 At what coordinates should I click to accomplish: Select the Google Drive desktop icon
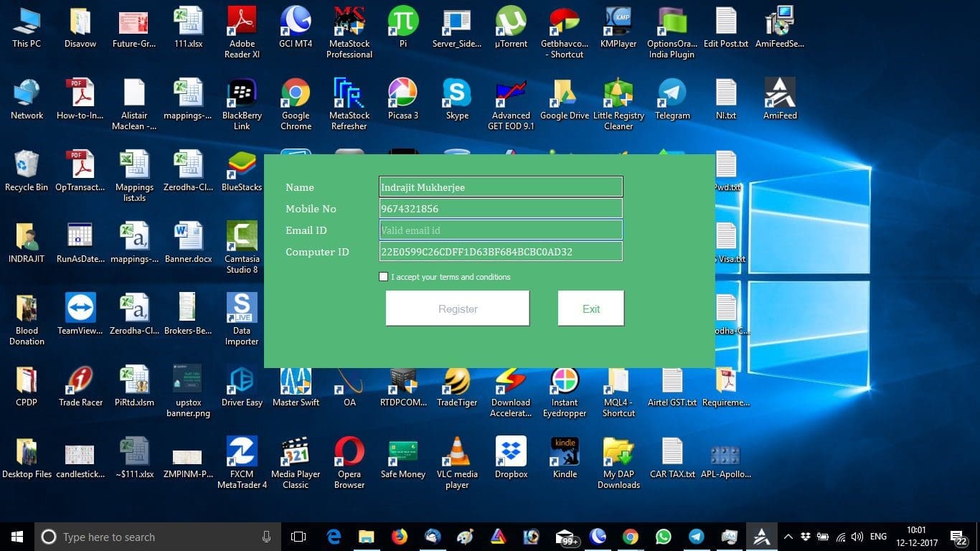click(565, 99)
